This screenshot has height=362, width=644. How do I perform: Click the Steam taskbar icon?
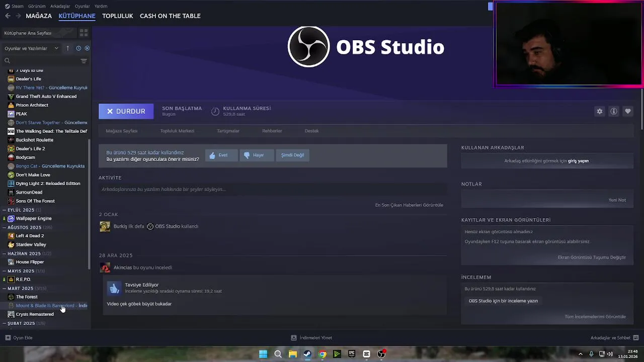[x=307, y=354]
